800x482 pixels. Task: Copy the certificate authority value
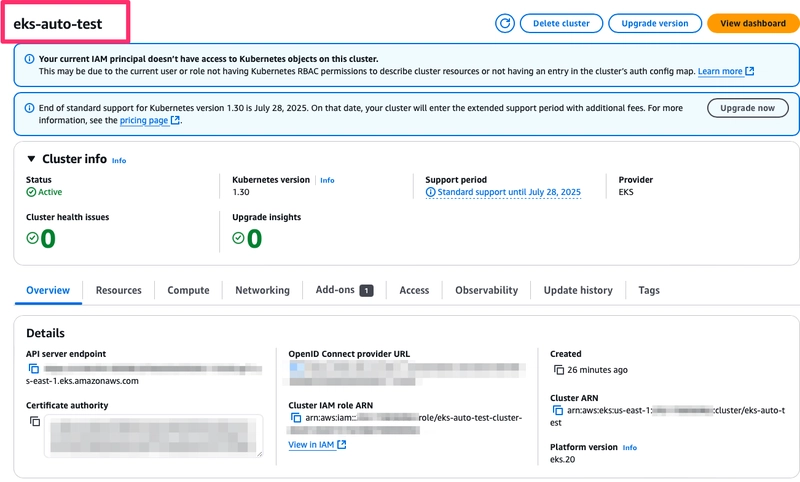[x=34, y=421]
